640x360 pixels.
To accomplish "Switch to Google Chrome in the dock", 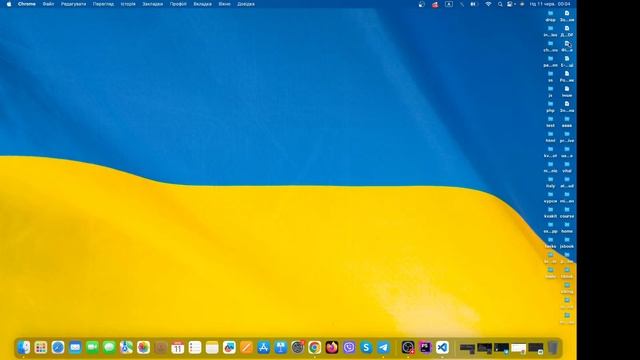I will (x=315, y=347).
